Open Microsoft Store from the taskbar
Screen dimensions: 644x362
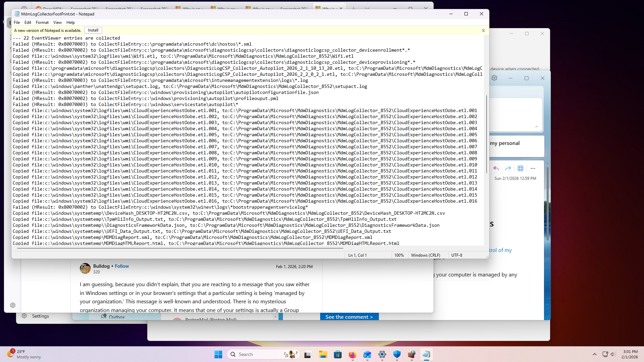[338, 354]
